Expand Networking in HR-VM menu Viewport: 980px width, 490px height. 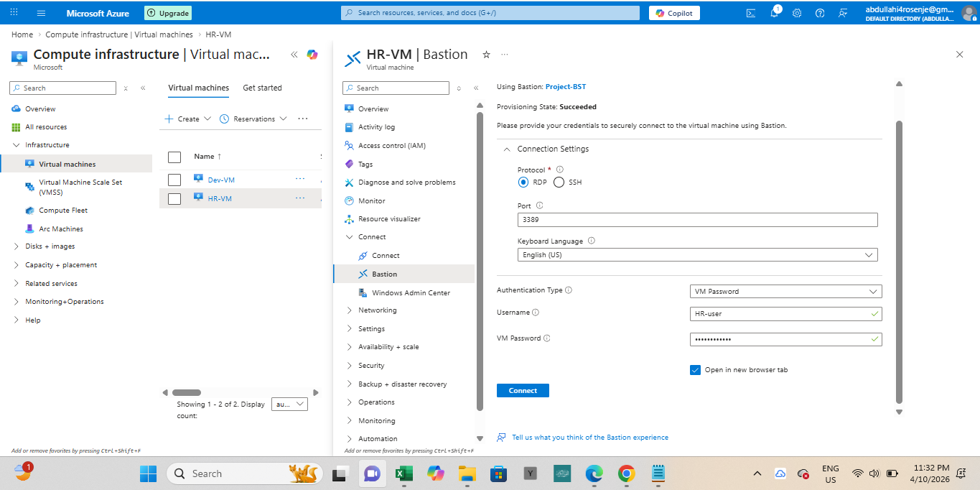click(349, 310)
